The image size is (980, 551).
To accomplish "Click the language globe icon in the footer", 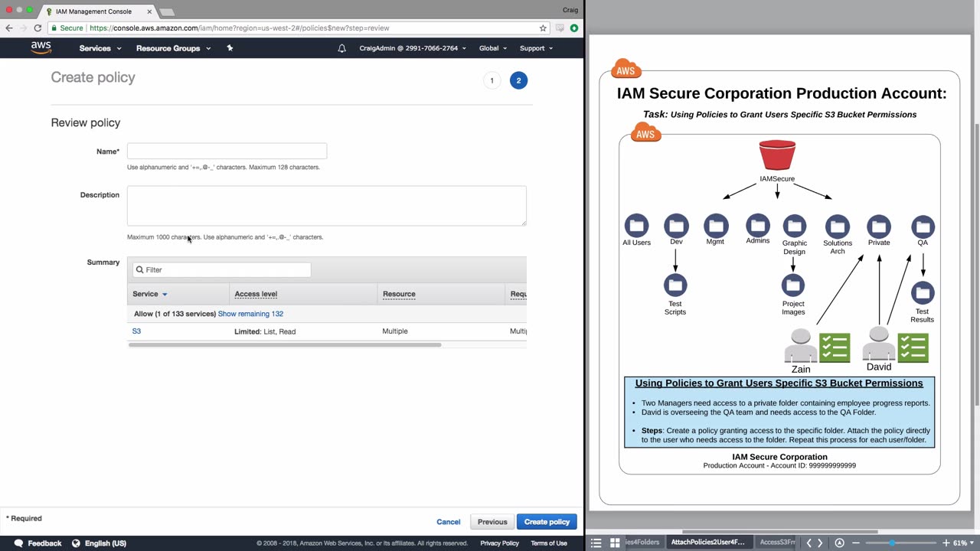I will tap(76, 543).
